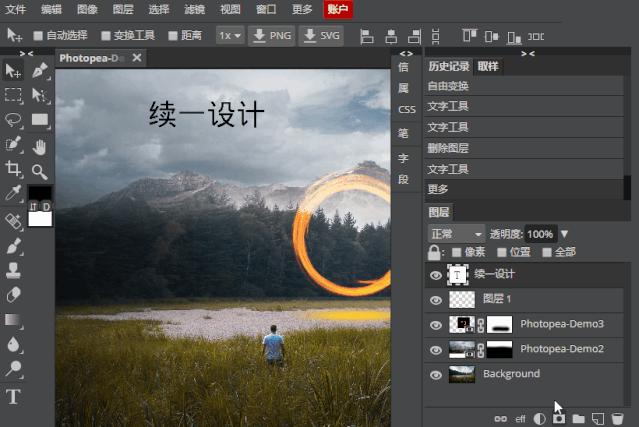Select the Eyedropper tool

(x=13, y=193)
